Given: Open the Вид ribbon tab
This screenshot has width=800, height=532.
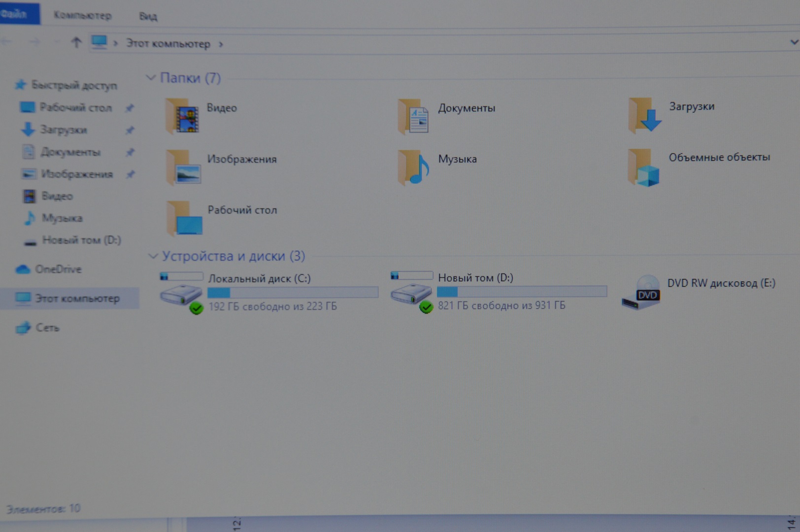Looking at the screenshot, I should pos(148,16).
